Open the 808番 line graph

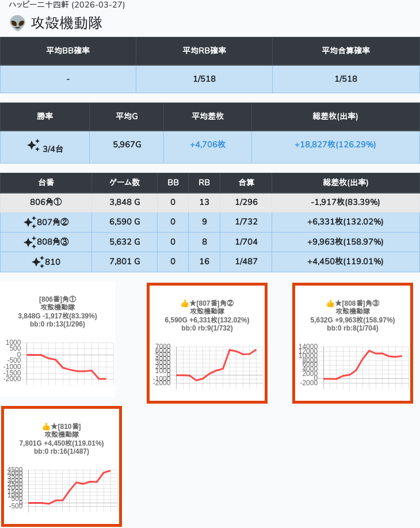353,364
